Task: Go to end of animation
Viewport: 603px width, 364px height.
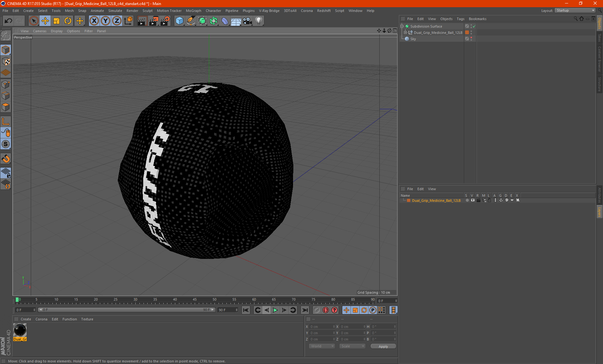Action: click(x=305, y=310)
